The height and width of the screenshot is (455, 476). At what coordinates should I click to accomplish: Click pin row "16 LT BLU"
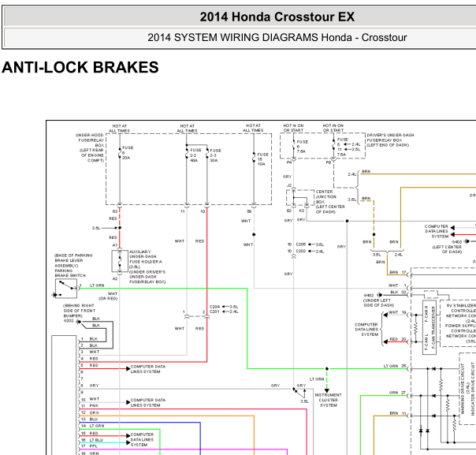click(x=92, y=440)
